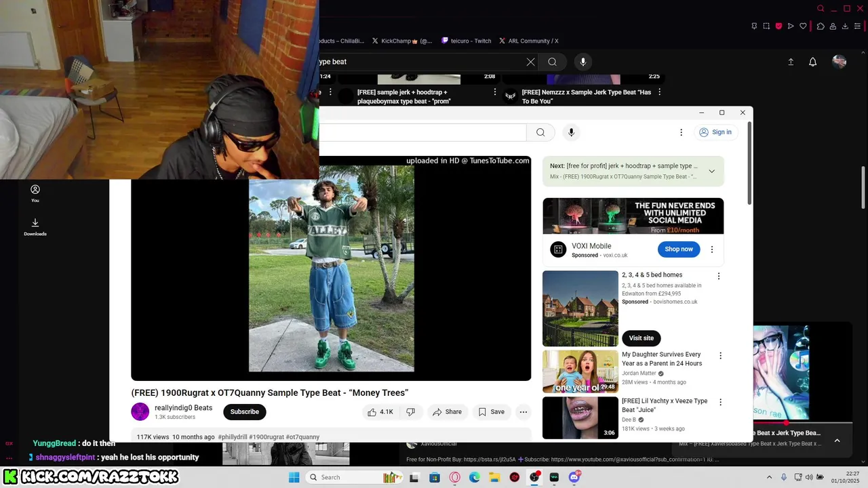
Task: Open YouTube settings three-dot menu near Sign in
Action: [681, 132]
